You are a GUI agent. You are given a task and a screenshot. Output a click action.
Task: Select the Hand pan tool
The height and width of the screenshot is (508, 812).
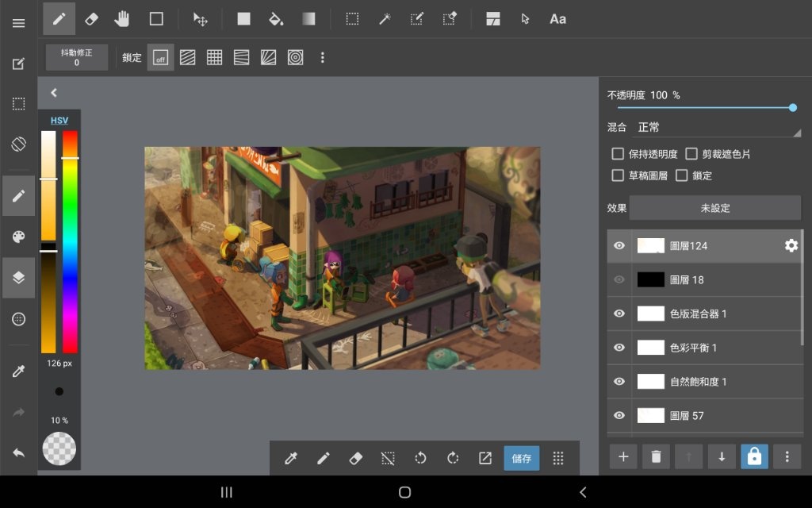tap(122, 19)
